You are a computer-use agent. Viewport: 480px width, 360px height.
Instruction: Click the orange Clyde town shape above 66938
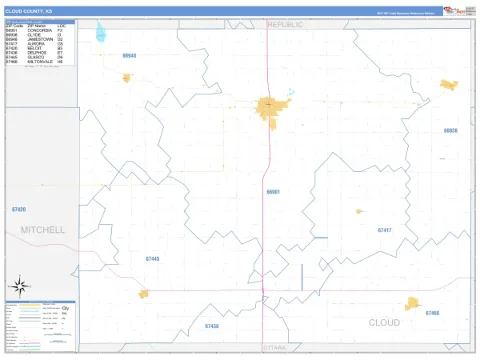coord(449,85)
